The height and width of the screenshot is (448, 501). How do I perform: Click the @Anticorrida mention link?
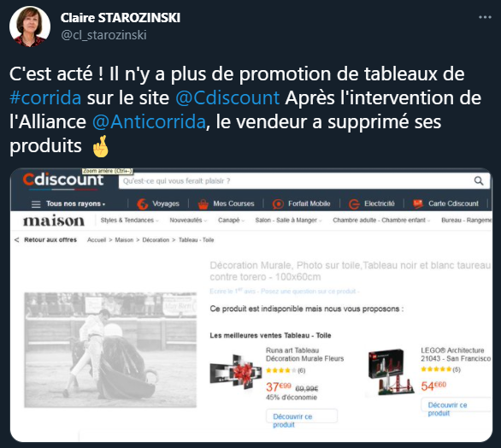click(x=149, y=121)
